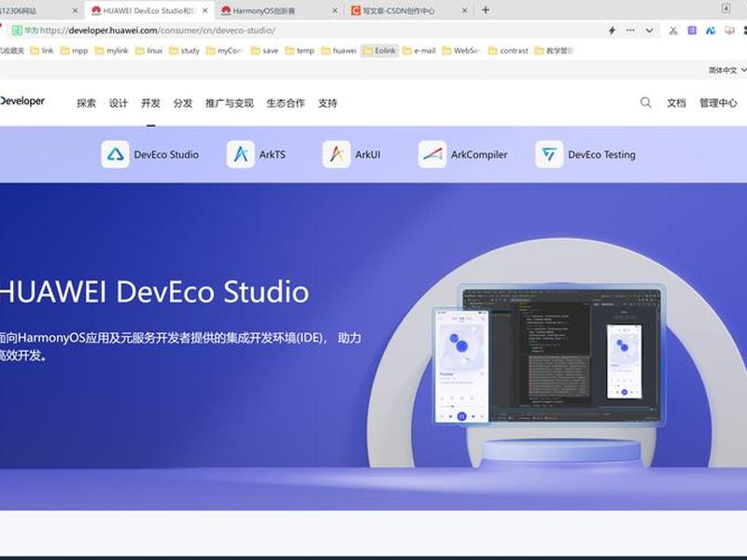The height and width of the screenshot is (560, 747).
Task: Open the DevEco Testing product icon
Action: tap(549, 154)
